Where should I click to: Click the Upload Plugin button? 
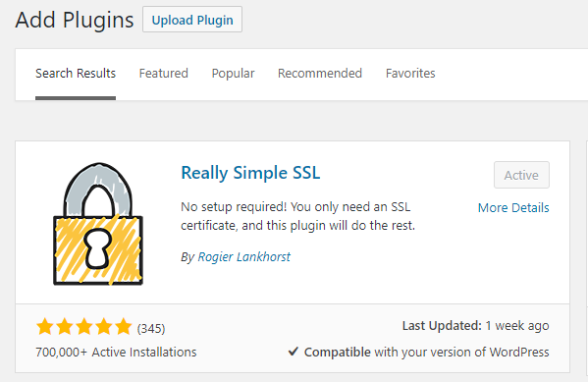click(x=192, y=20)
